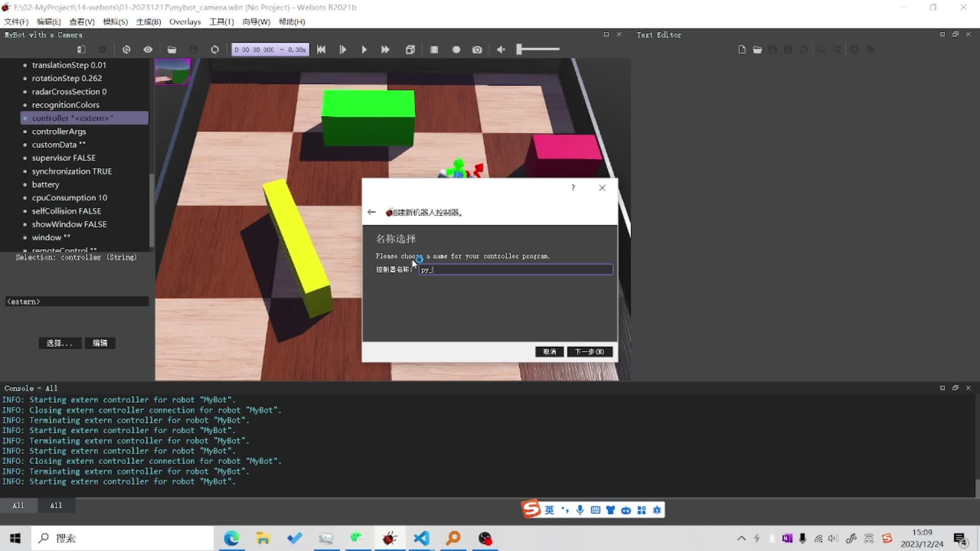This screenshot has width=980, height=551.
Task: Select the second All console tab
Action: tap(56, 505)
